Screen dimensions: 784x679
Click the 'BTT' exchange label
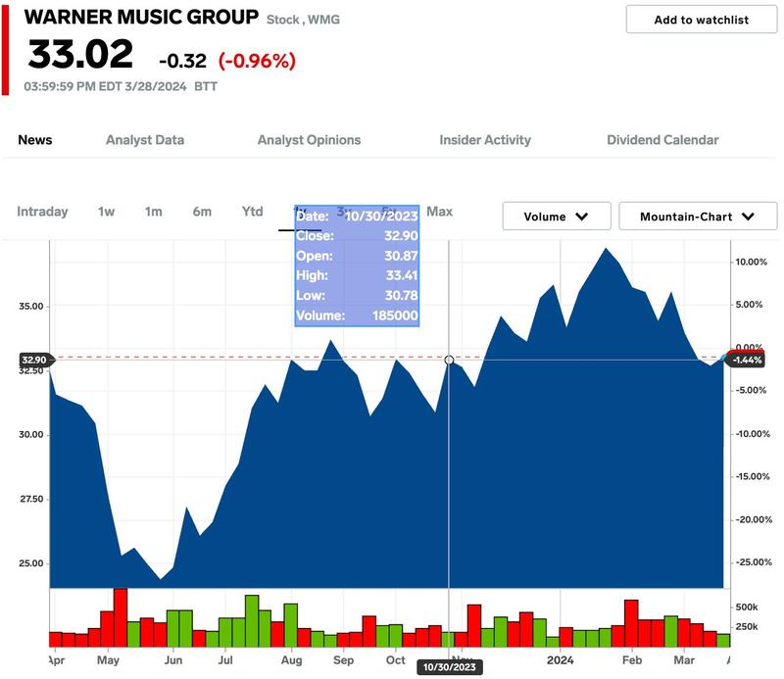206,86
